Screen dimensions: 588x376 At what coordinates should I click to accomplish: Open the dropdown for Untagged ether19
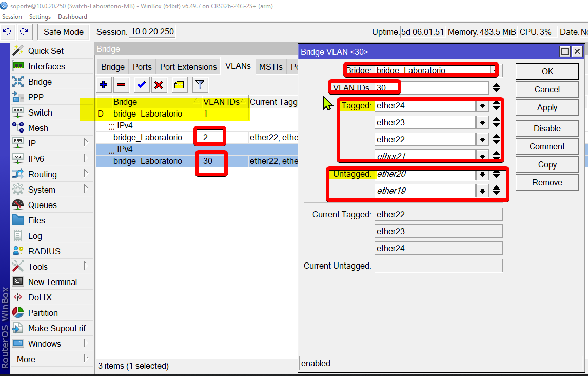(482, 191)
